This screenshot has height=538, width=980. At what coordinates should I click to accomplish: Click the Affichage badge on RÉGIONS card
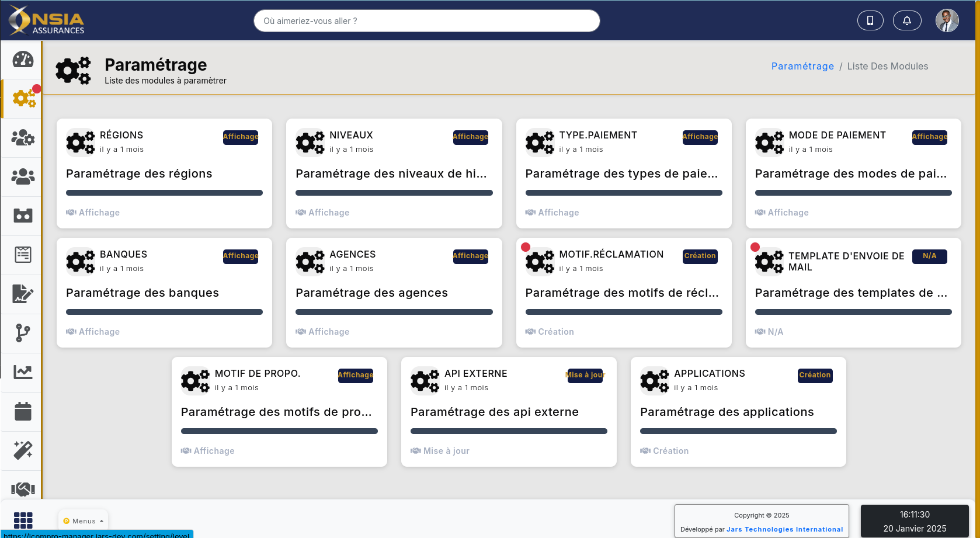coord(241,137)
